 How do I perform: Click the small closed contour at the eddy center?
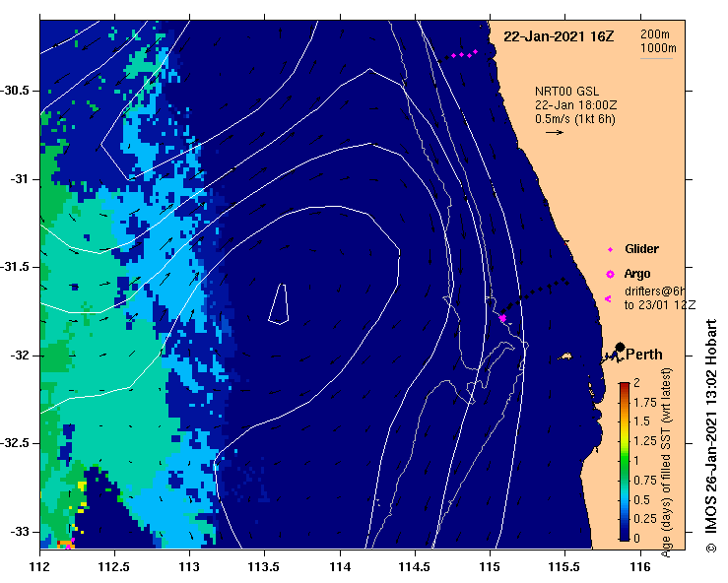[279, 304]
